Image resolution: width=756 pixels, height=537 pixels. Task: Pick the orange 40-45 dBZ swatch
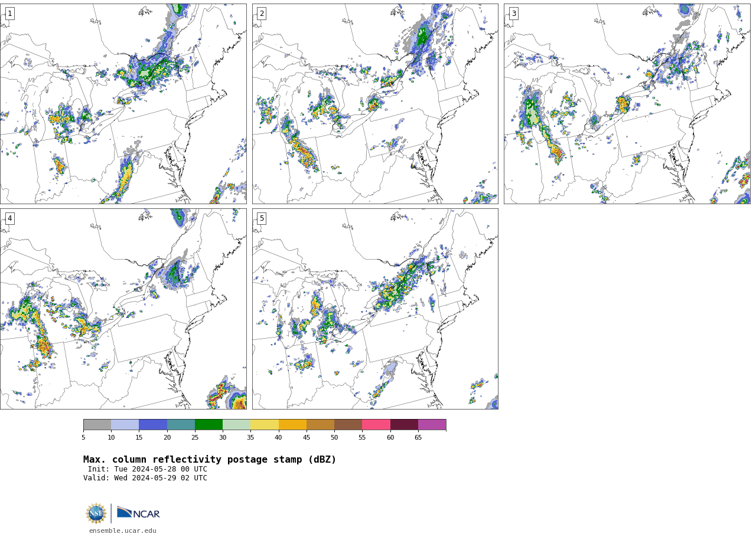click(x=292, y=425)
